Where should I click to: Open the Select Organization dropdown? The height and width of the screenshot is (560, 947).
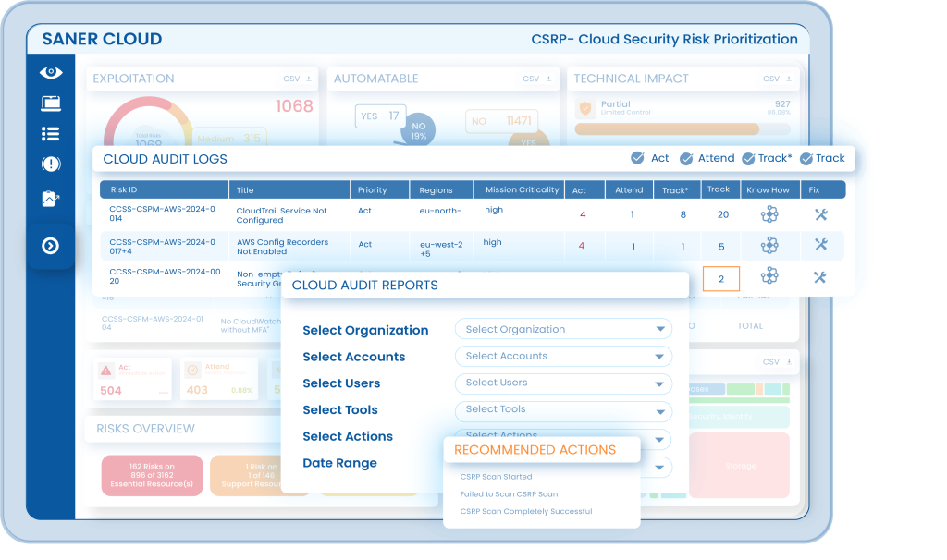(x=562, y=329)
